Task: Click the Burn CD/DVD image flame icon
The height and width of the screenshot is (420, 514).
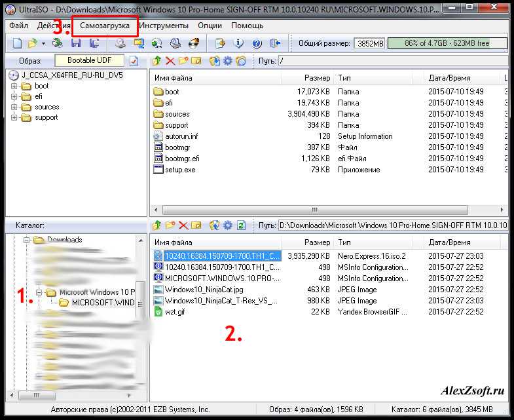Action: (x=194, y=43)
